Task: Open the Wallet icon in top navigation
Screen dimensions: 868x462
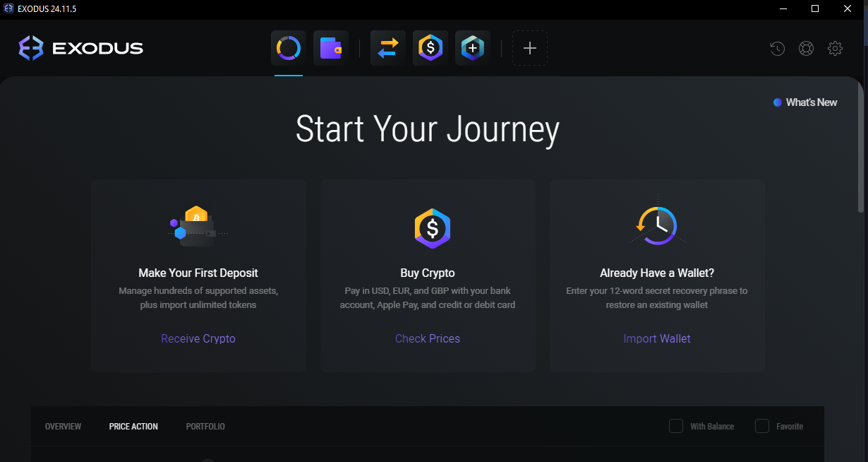Action: (x=331, y=48)
